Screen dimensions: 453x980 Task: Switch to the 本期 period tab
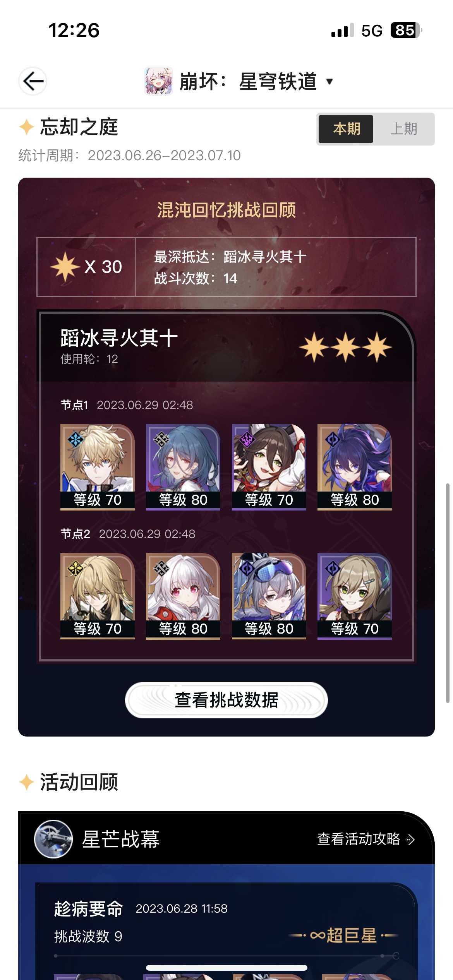pos(346,129)
